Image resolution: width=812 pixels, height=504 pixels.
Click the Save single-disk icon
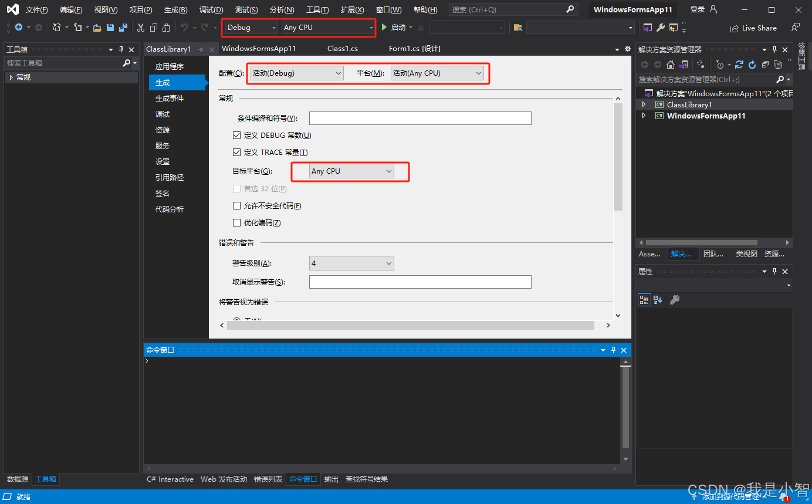point(110,28)
